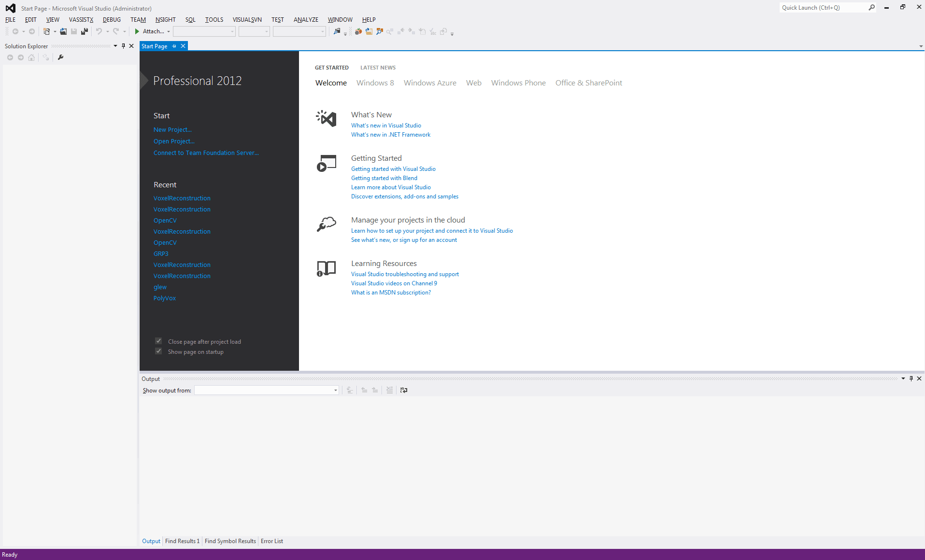Pin the Solution Explorer auto-hide icon

pos(123,46)
